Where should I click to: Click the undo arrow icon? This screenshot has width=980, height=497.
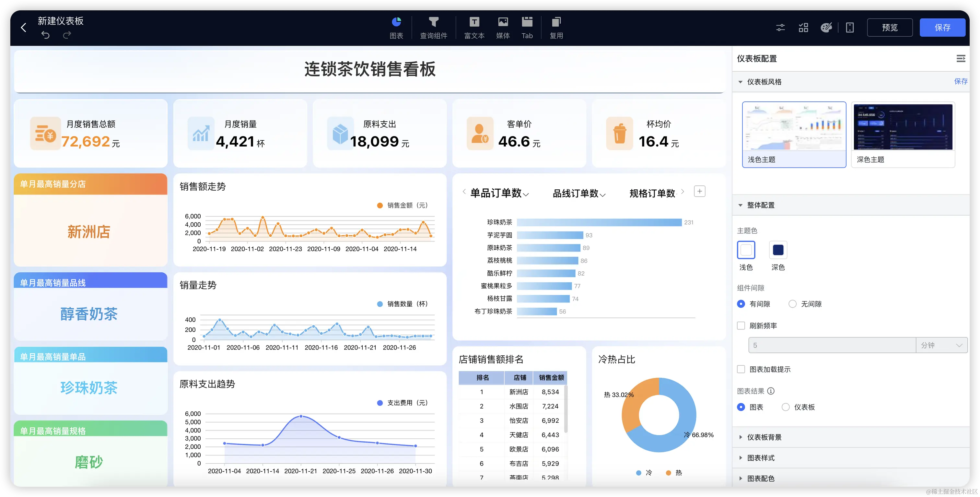pyautogui.click(x=45, y=35)
